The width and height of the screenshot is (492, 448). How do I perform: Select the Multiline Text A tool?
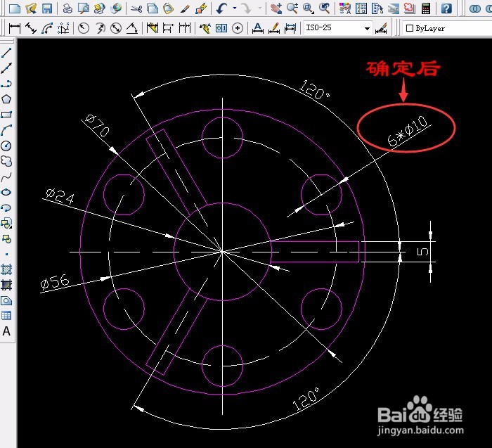(x=6, y=331)
